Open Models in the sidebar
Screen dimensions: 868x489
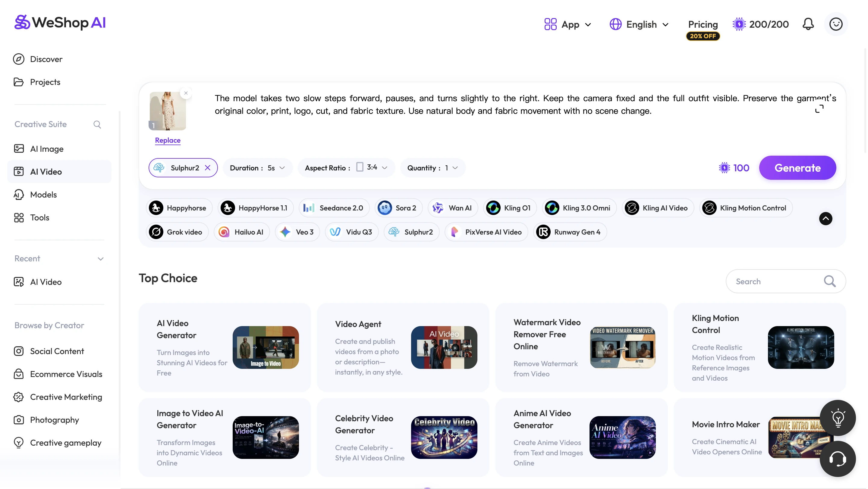tap(59, 195)
